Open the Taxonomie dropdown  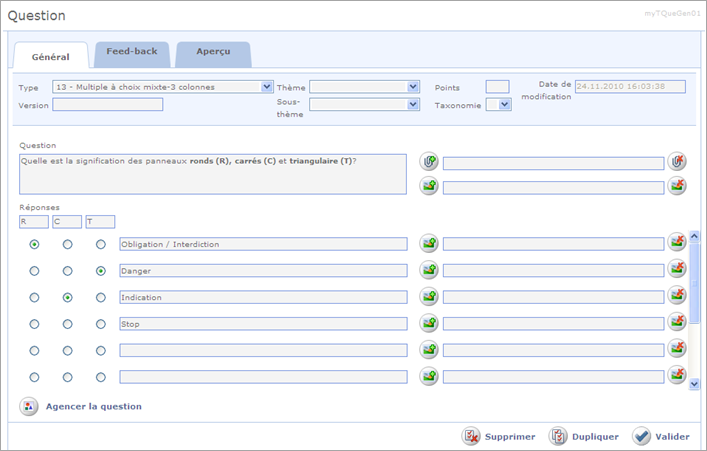click(504, 104)
